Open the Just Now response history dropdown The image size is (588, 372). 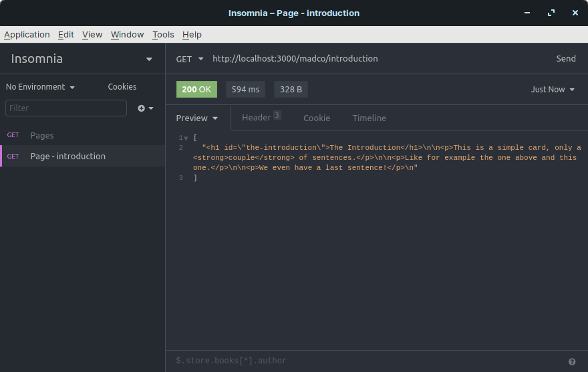tap(553, 90)
